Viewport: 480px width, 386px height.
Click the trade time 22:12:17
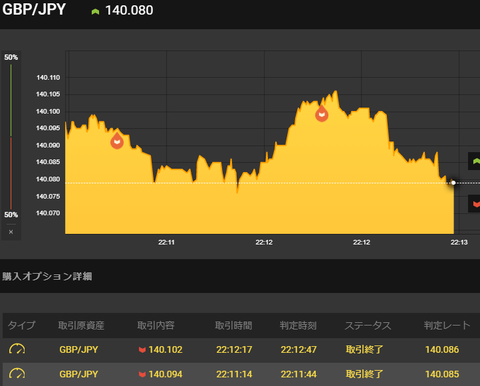234,350
